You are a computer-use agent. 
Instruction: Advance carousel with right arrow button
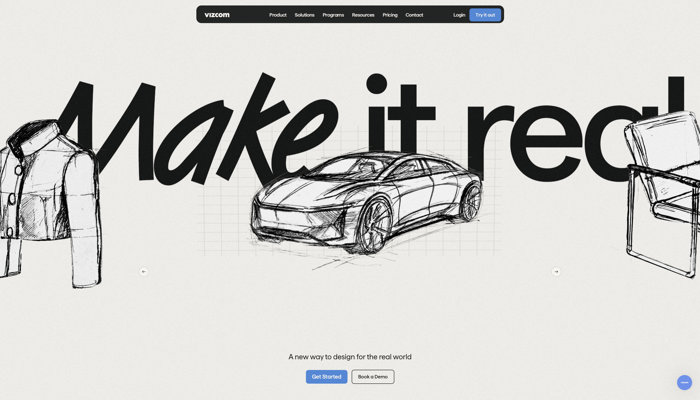click(556, 271)
